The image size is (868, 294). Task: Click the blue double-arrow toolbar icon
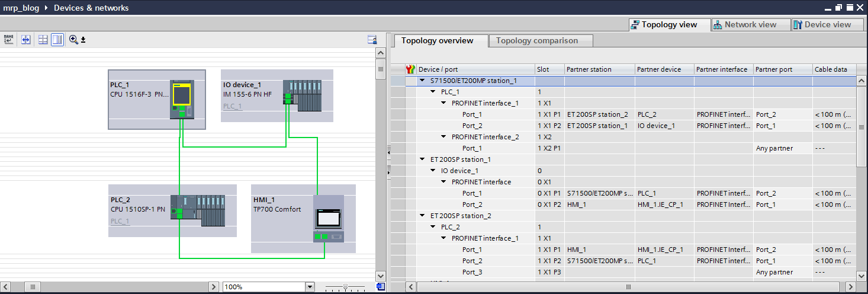click(25, 39)
